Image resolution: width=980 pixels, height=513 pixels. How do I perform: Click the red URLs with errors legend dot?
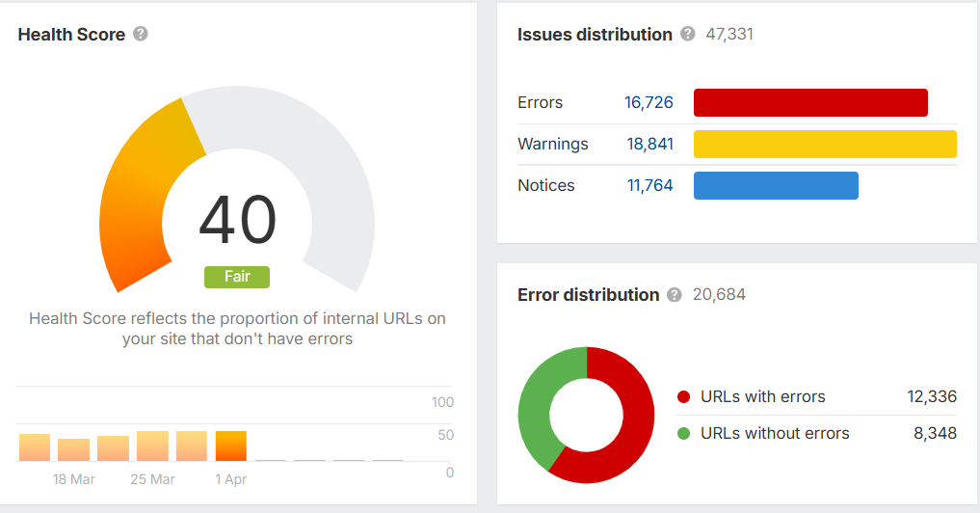(684, 397)
